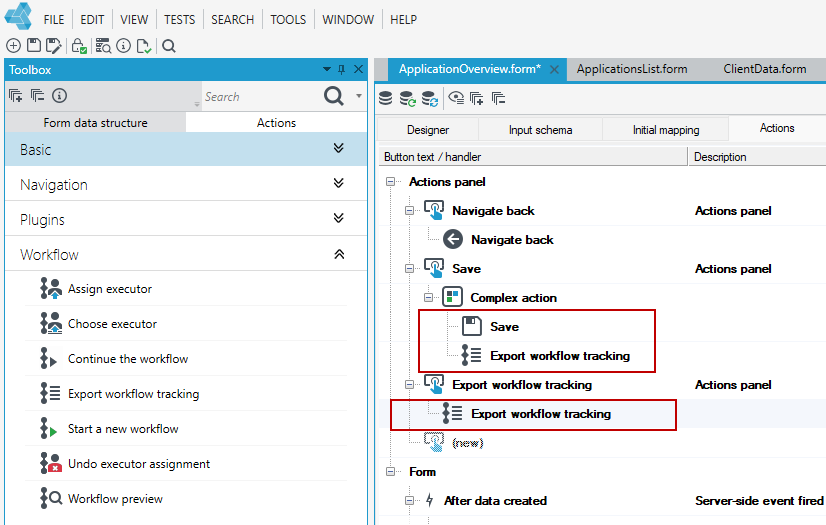This screenshot has width=826, height=525.
Task: Collapse the Form tree node
Action: click(x=390, y=472)
